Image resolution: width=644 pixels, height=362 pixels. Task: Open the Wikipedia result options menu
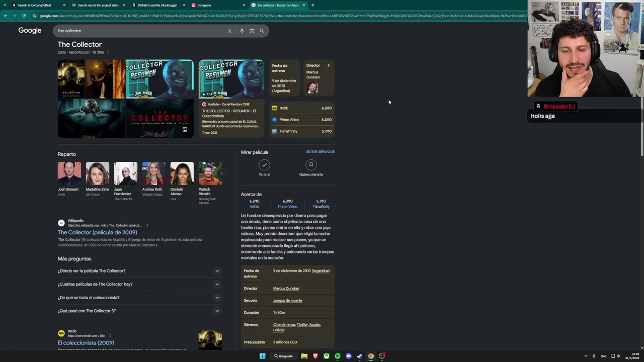pyautogui.click(x=147, y=225)
